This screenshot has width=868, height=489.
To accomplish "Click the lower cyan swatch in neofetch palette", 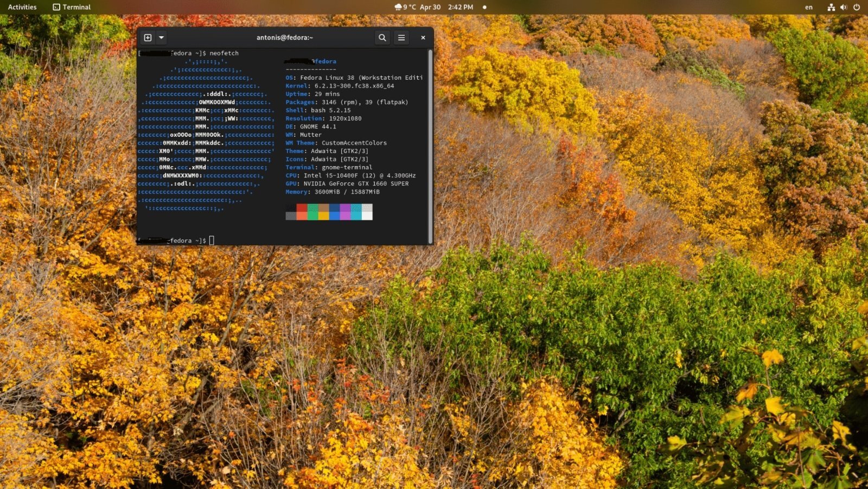I will click(356, 215).
